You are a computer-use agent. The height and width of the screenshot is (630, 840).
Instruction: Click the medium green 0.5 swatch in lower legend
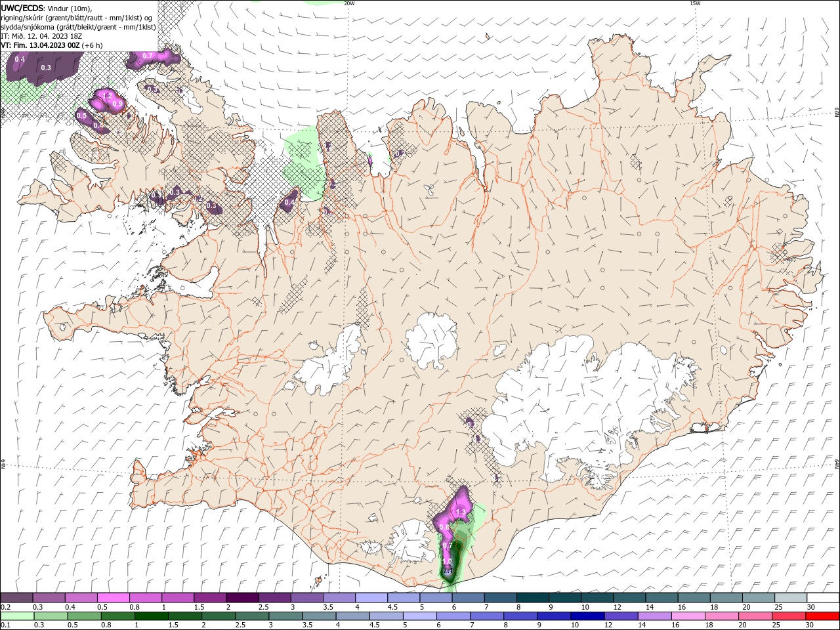(x=84, y=616)
